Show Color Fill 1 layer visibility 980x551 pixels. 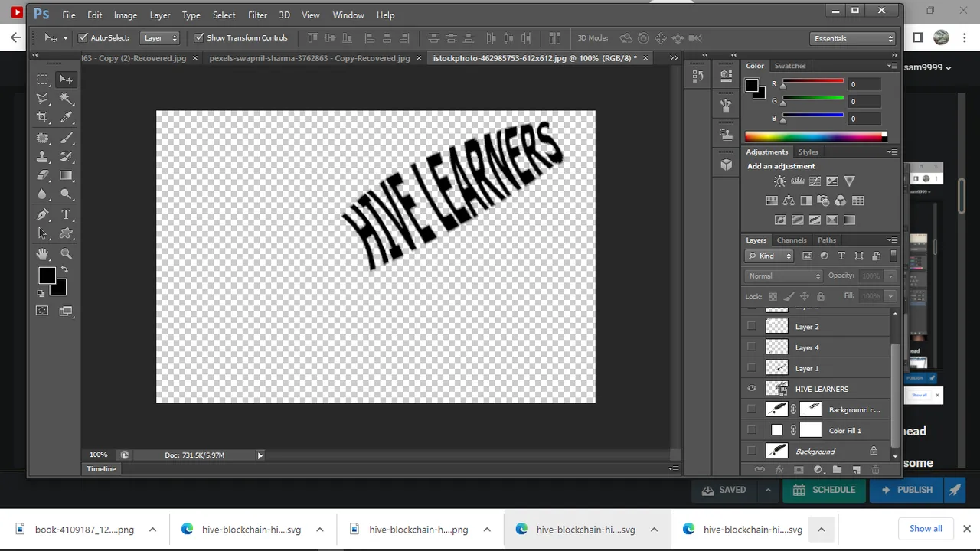(752, 430)
